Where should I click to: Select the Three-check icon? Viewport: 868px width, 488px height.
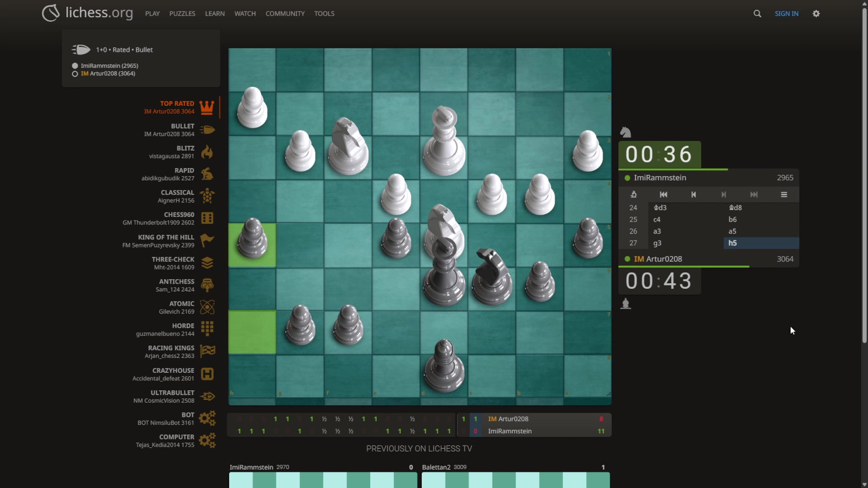(x=207, y=263)
